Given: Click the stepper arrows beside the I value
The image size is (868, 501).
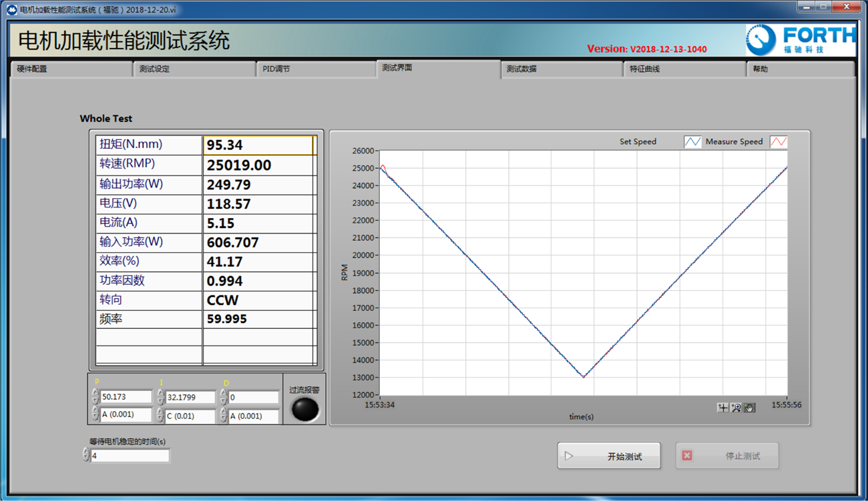Looking at the screenshot, I should 160,397.
